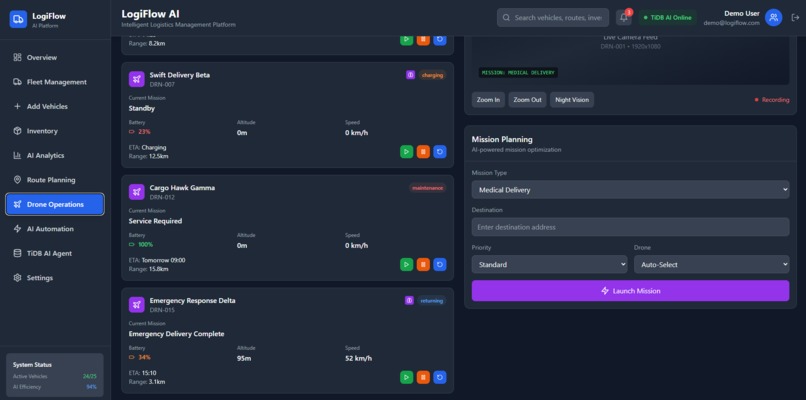The width and height of the screenshot is (806, 400).
Task: Click Zoom In on camera feed
Action: coord(488,100)
